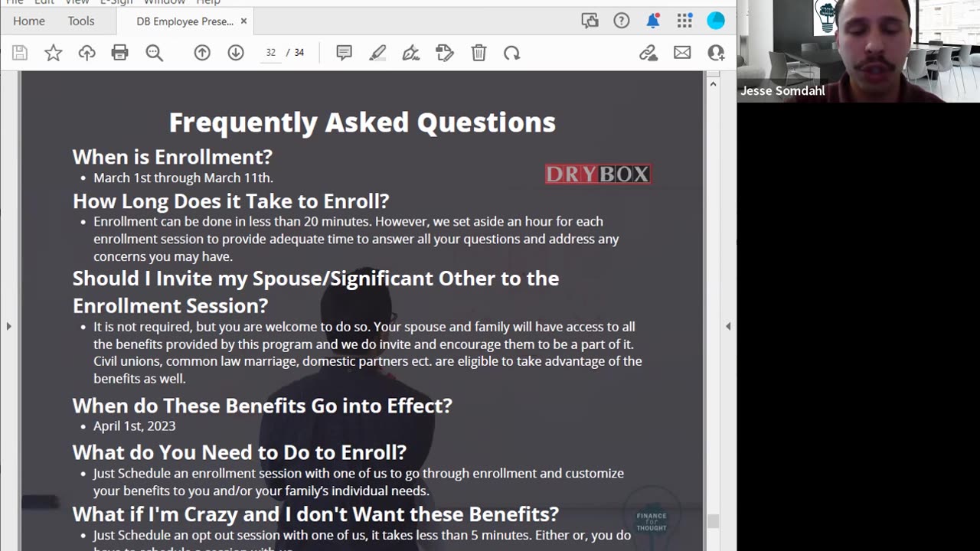
Task: Click 'March 1st through March 11th.' bullet
Action: tap(183, 178)
